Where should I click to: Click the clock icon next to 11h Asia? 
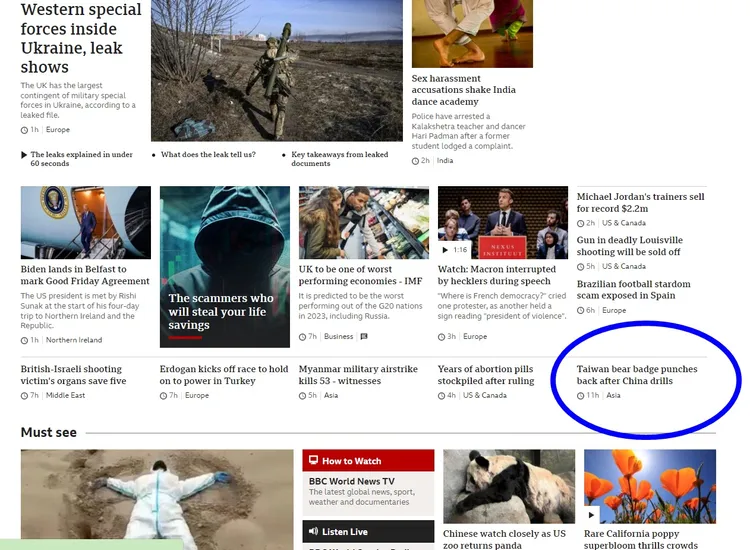[581, 396]
